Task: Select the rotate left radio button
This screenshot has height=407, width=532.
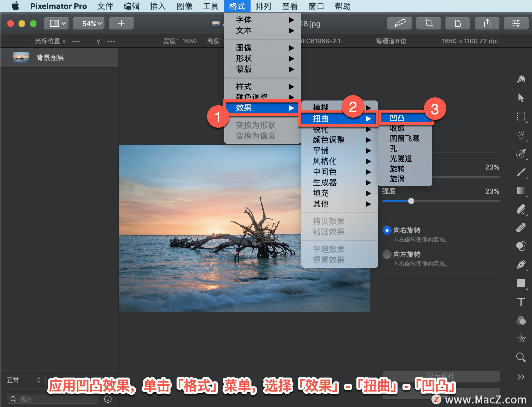Action: click(x=387, y=255)
